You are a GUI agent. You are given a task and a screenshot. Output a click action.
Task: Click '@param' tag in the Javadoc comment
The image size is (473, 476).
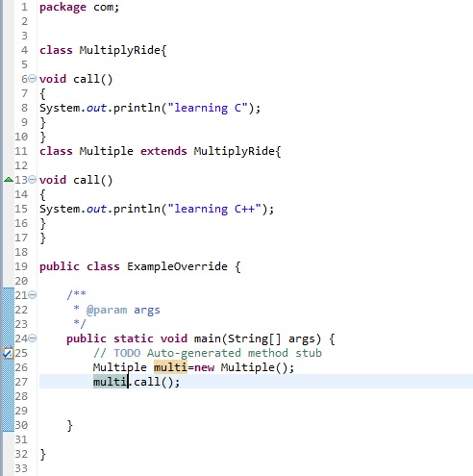click(x=107, y=311)
